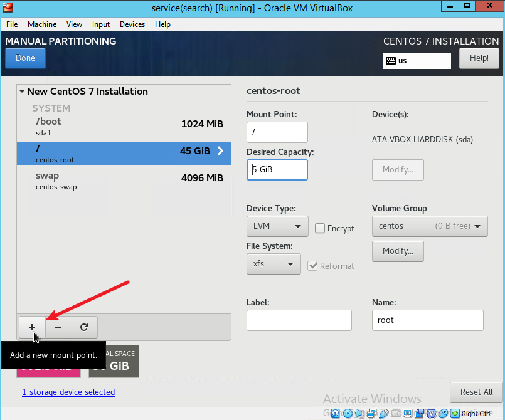The image size is (505, 420).
Task: Click the reload storage configuration icon
Action: tap(85, 327)
